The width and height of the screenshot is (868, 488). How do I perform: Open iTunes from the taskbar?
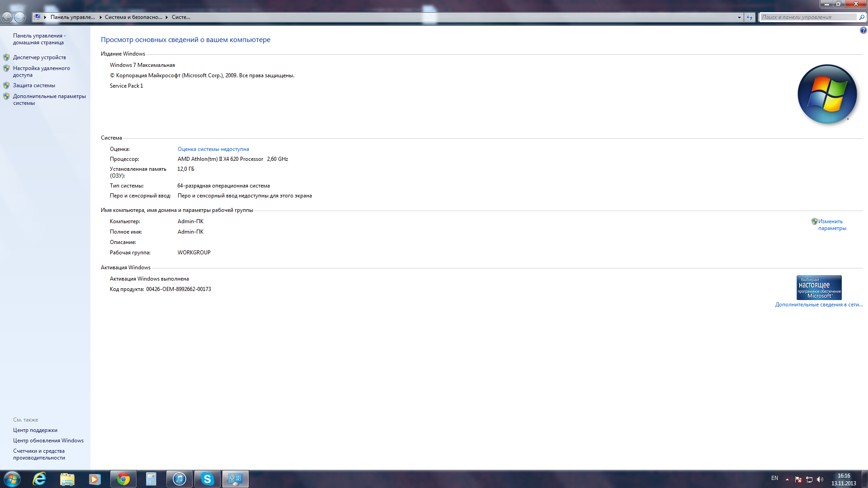(x=179, y=479)
